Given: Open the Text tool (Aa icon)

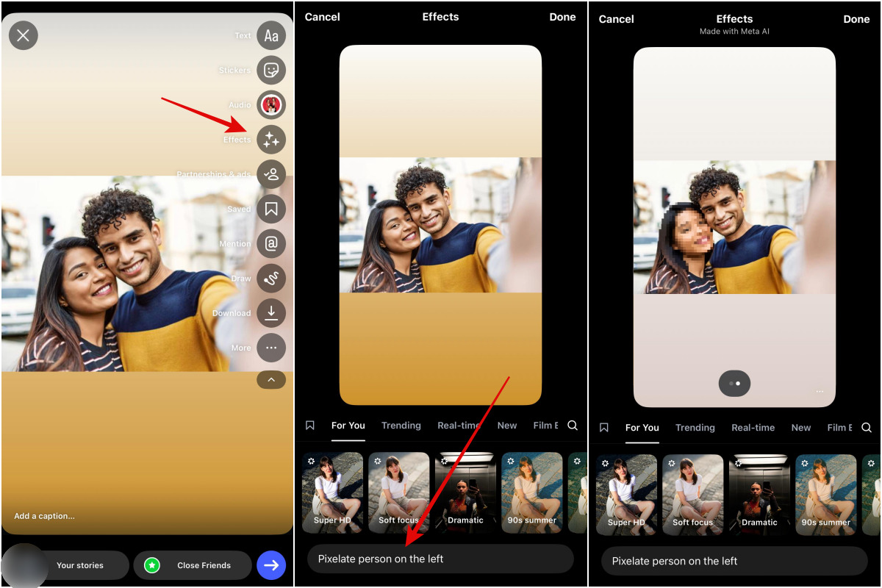Looking at the screenshot, I should pyautogui.click(x=271, y=35).
